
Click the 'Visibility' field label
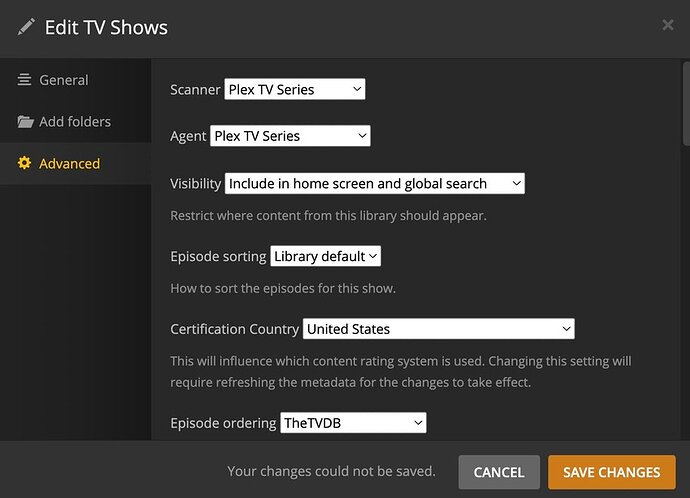[195, 183]
